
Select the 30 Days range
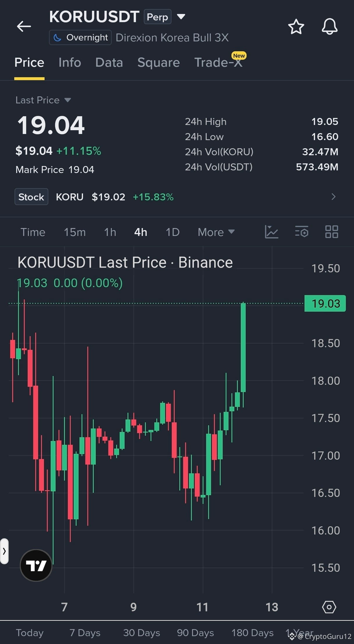point(141,633)
